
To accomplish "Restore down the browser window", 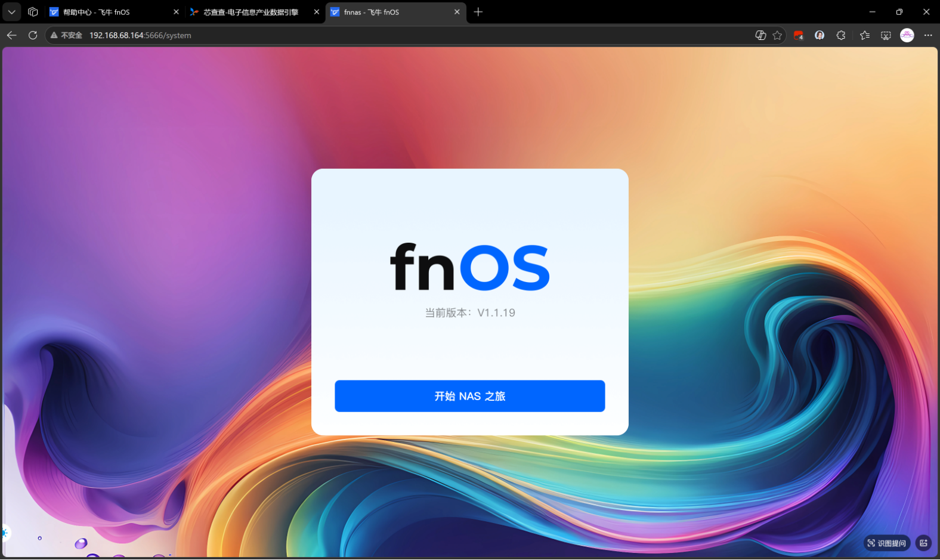I will click(899, 12).
